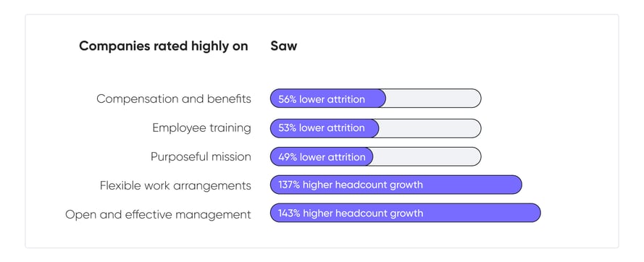Click the '53%' figure in the bar
Image resolution: width=644 pixels, height=262 pixels.
288,128
